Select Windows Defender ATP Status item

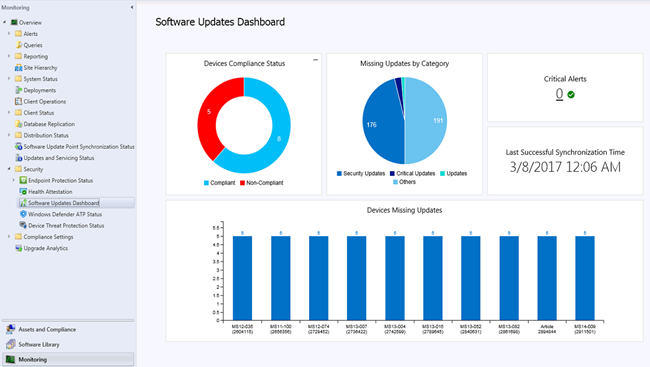65,214
